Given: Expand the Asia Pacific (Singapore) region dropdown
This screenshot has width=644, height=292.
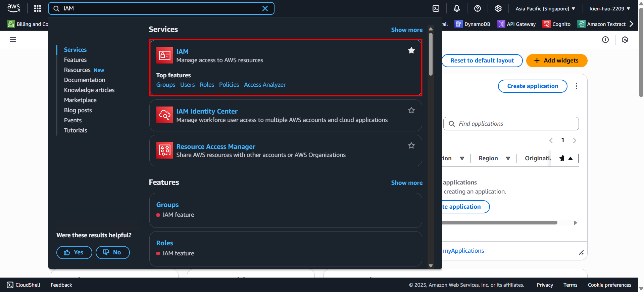Looking at the screenshot, I should click(545, 8).
